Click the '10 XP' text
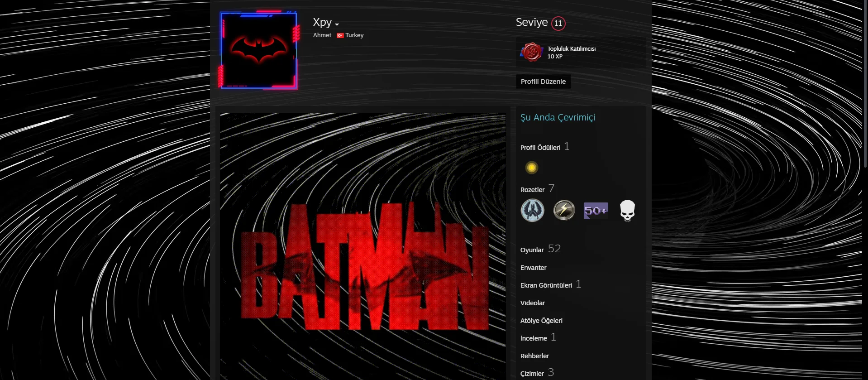 (x=555, y=57)
